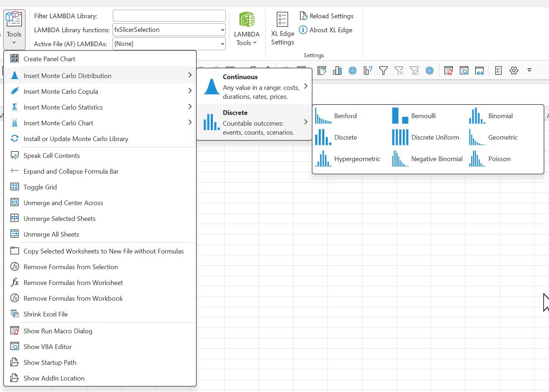Click the Unmerge Selected Sheets icon

click(x=15, y=218)
